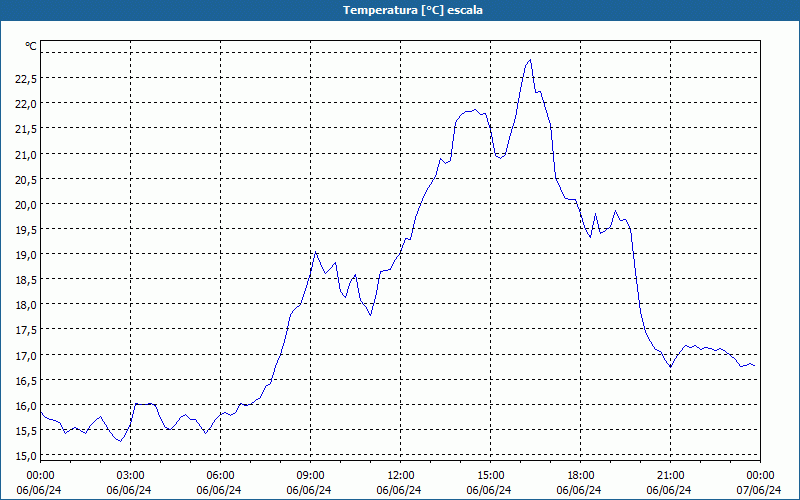Click the 21:00 time axis label
The width and height of the screenshot is (800, 500).
coord(670,476)
